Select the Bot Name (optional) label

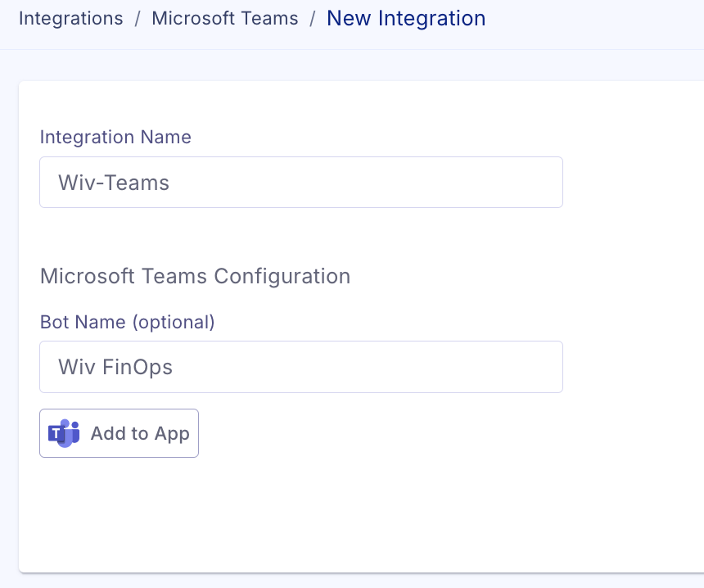pyautogui.click(x=128, y=322)
